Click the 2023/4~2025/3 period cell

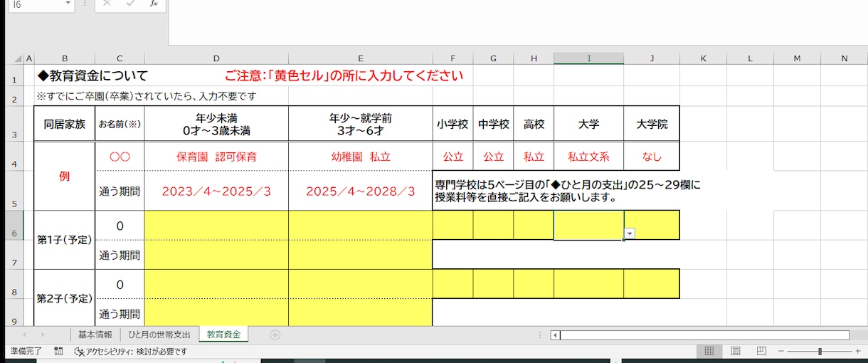pyautogui.click(x=216, y=191)
